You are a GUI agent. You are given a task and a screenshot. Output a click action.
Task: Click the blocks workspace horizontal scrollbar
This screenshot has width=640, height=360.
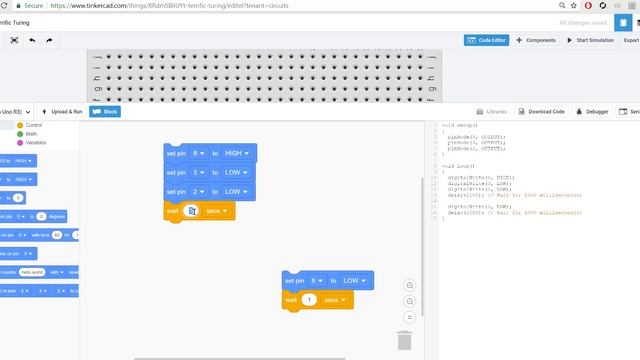pyautogui.click(x=240, y=359)
